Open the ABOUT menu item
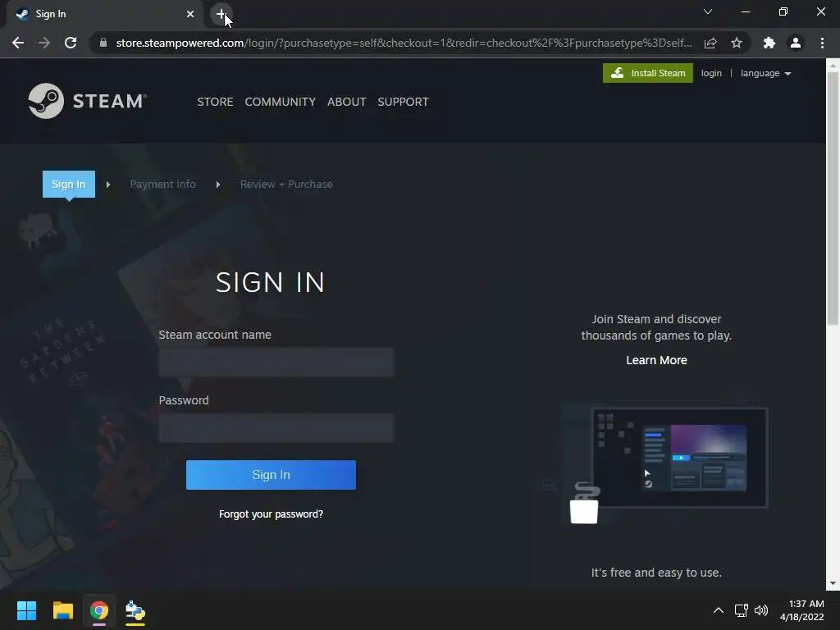The height and width of the screenshot is (630, 840). point(347,102)
